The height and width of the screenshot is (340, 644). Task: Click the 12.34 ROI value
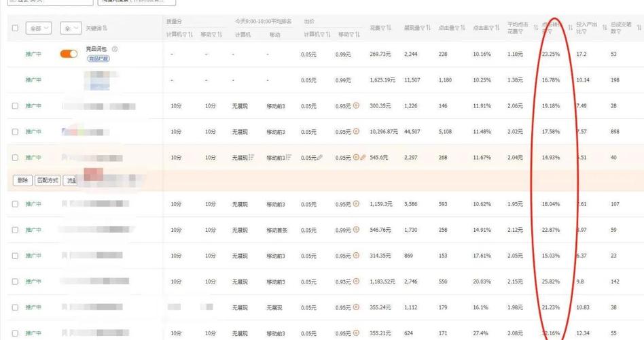point(583,333)
